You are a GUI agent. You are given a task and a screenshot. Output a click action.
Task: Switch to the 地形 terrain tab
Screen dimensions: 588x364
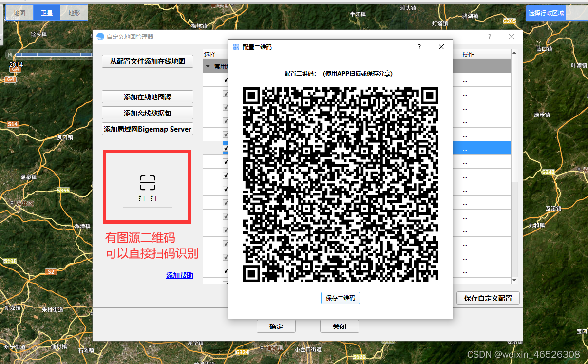tap(74, 13)
